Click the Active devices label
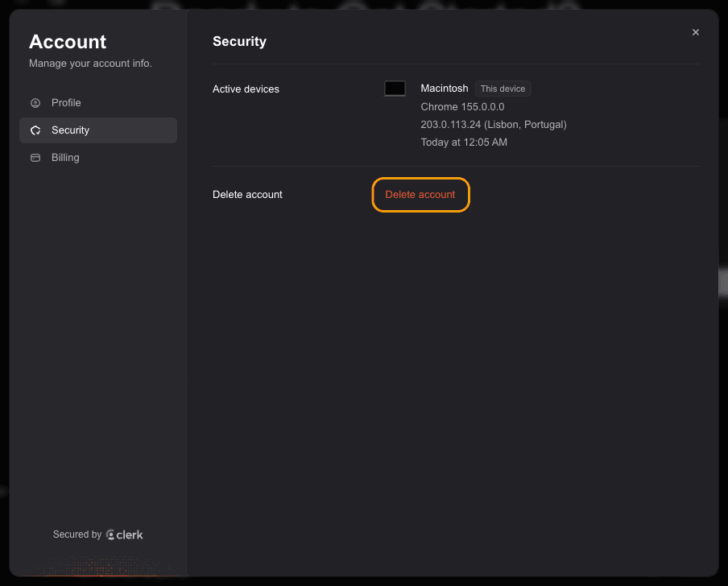 246,89
